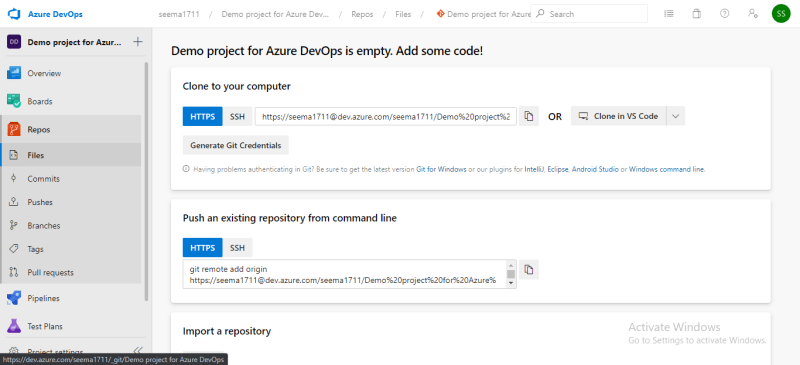Expand Clone in VS Code dropdown arrow
This screenshot has width=800, height=365.
point(676,116)
